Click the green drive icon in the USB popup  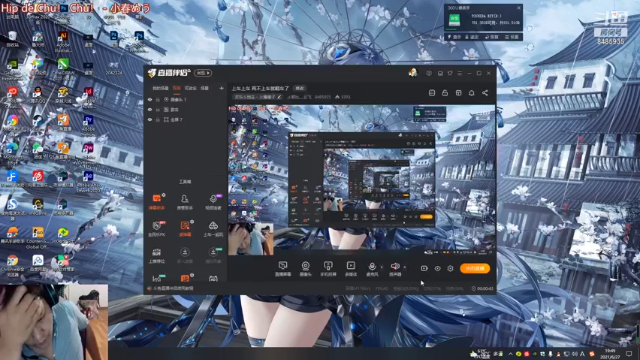(454, 20)
